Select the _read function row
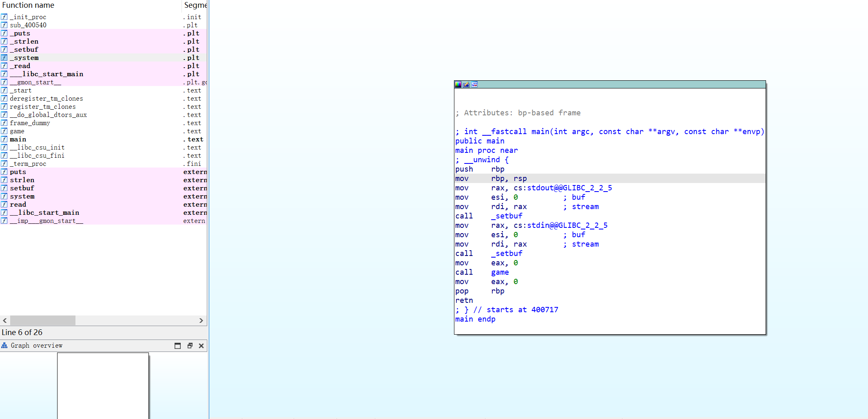The image size is (868, 419). [104, 66]
